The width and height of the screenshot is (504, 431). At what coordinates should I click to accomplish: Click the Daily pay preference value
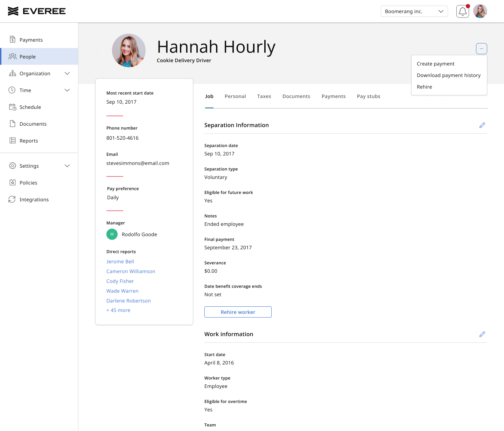pos(113,197)
